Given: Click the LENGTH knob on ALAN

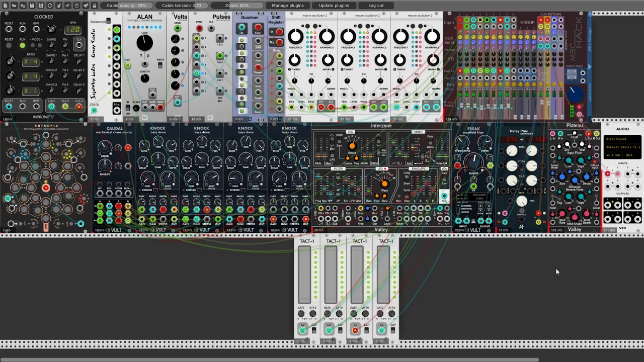Looking at the screenshot, I should pyautogui.click(x=145, y=78).
